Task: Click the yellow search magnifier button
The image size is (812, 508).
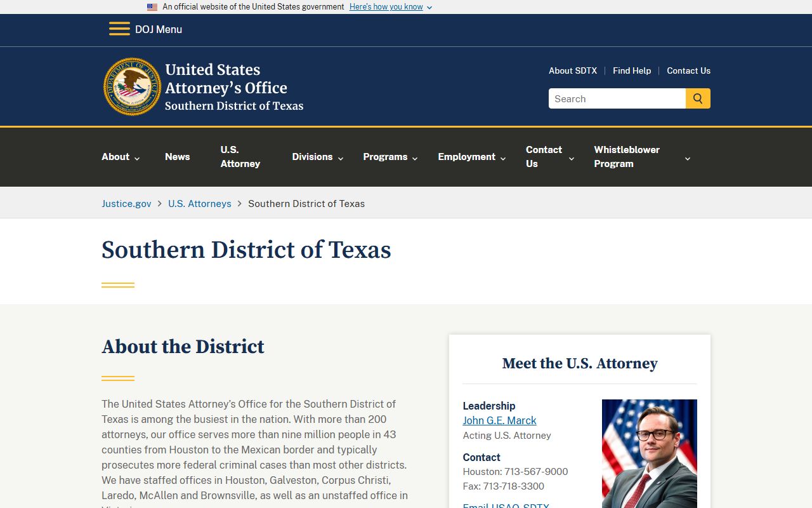Action: click(x=698, y=98)
